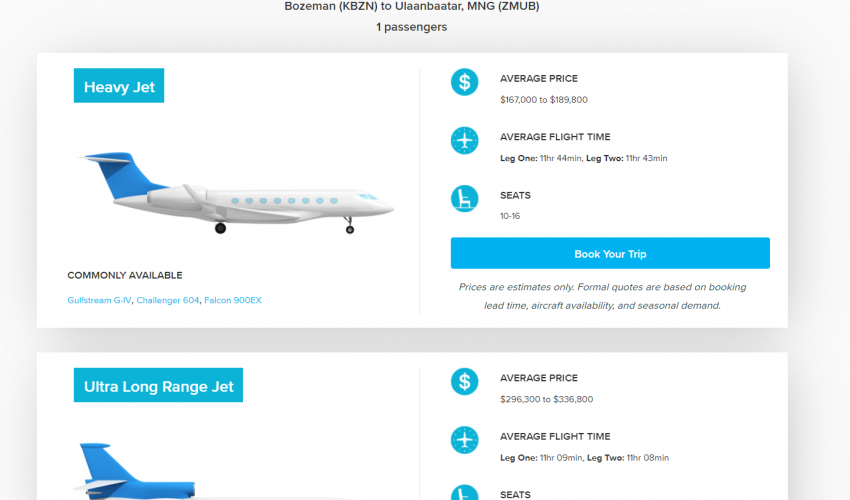Click the Heavy Jet price range $167,000 to $189,800

543,100
